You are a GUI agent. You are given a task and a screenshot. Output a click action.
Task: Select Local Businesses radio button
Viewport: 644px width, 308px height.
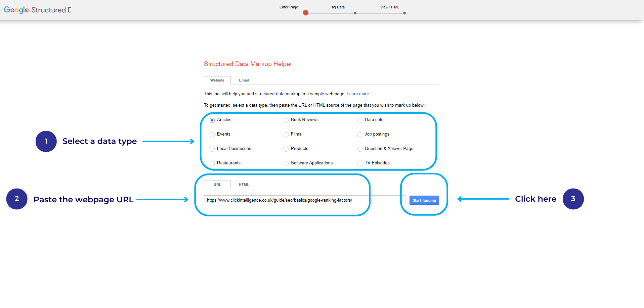point(212,149)
